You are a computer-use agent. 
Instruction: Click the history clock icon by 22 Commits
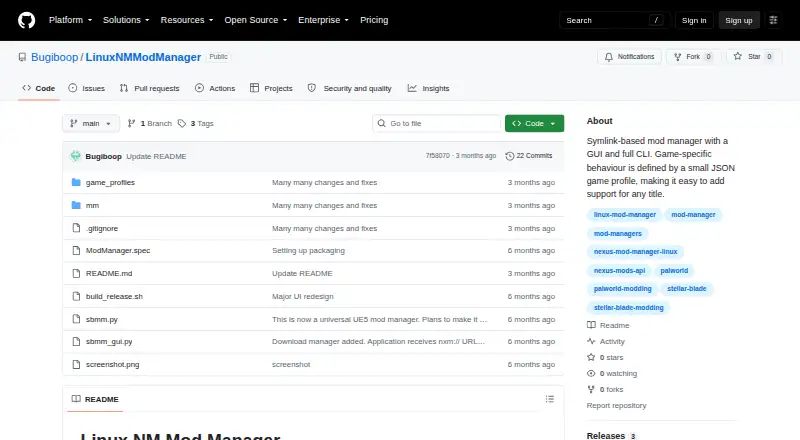pyautogui.click(x=509, y=156)
